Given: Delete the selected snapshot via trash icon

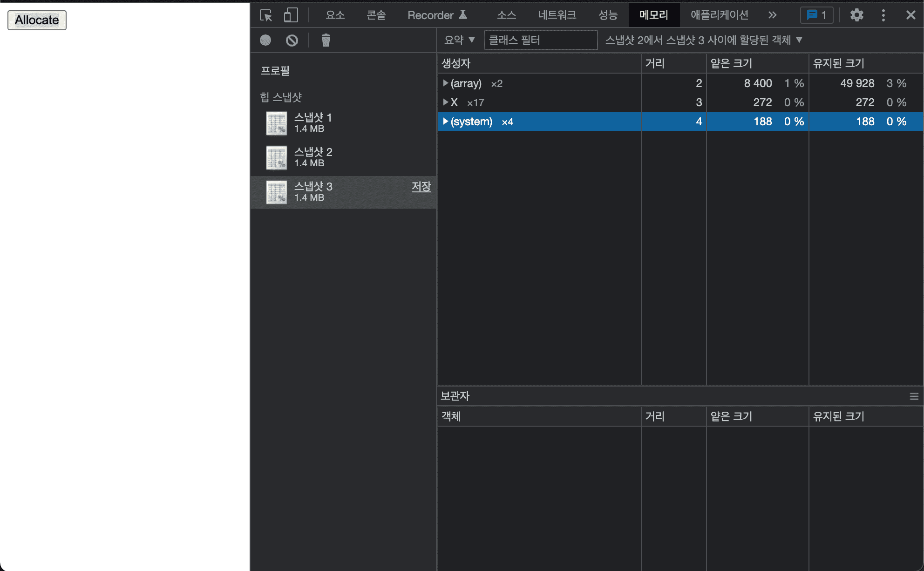Looking at the screenshot, I should point(326,40).
